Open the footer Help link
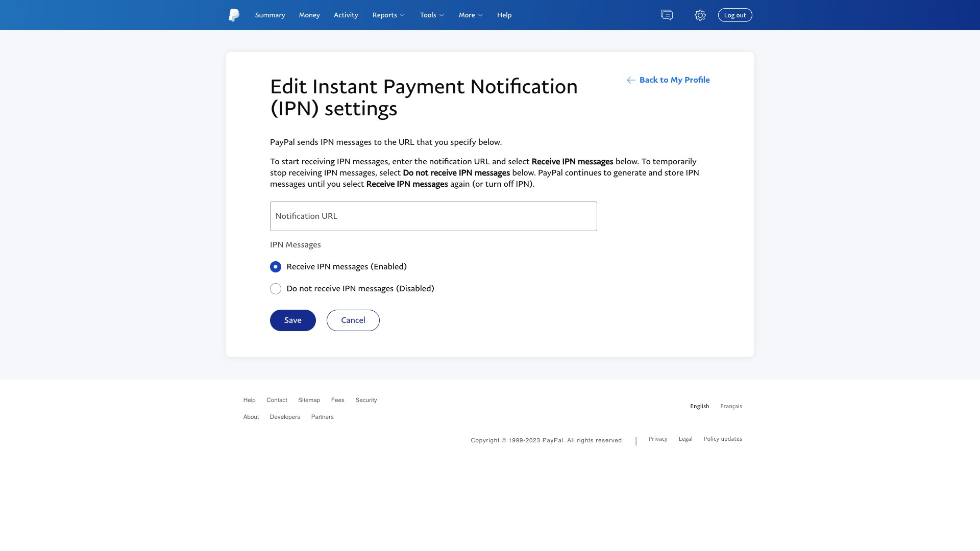 (249, 400)
